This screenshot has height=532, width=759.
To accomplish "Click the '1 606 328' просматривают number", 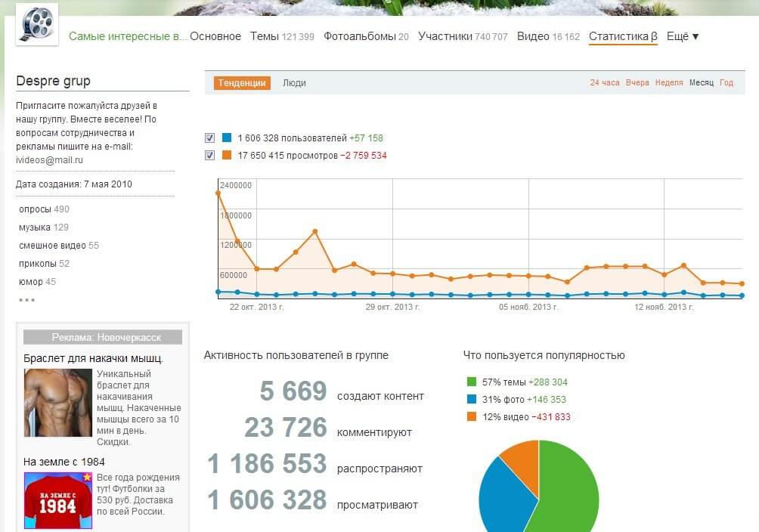I will 267,500.
